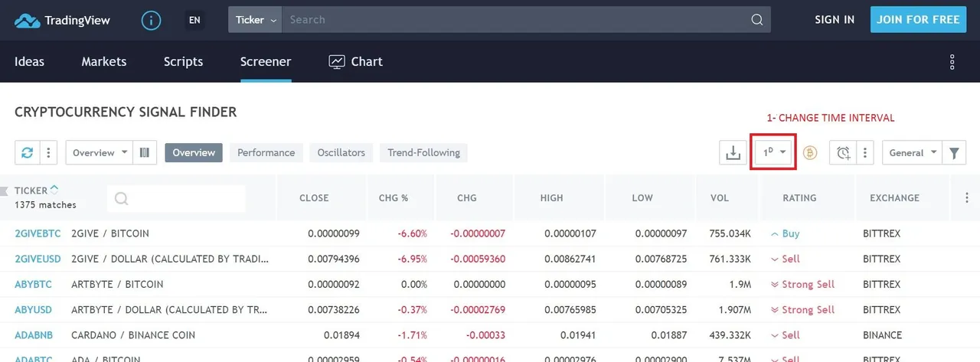Click the BINANCE exchange cell

point(882,334)
